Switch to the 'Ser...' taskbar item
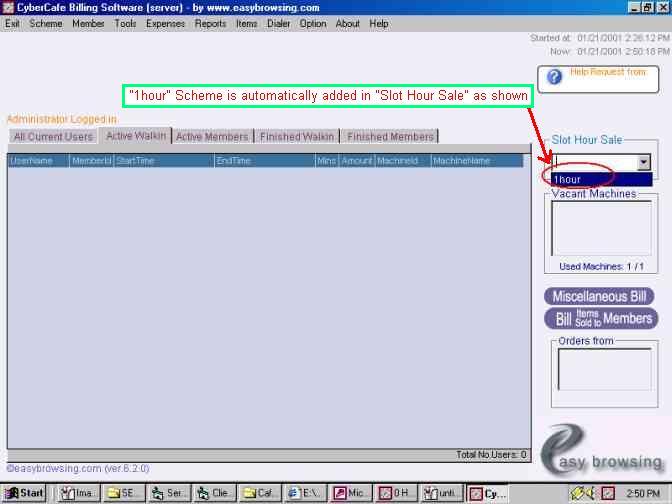This screenshot has width=672, height=504. tap(170, 493)
